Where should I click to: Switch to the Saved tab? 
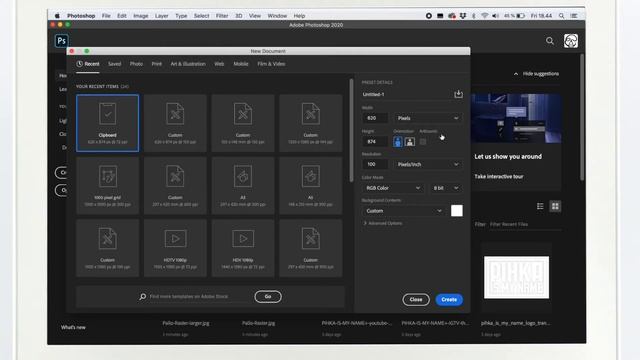(x=115, y=64)
